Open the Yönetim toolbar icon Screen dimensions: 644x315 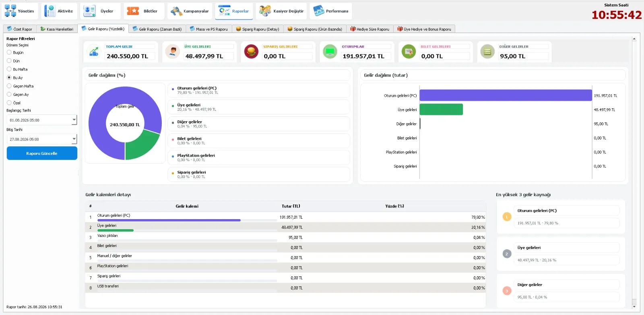(x=10, y=11)
